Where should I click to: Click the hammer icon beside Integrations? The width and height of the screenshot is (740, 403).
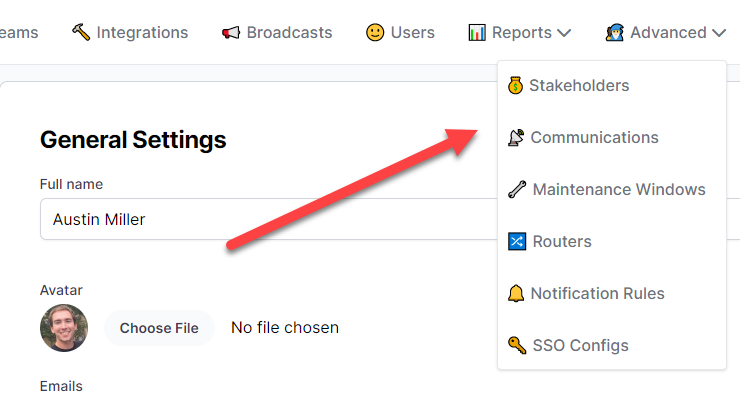coord(81,32)
